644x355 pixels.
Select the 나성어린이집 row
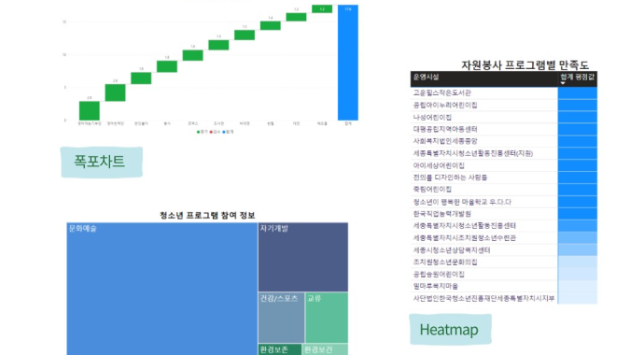[x=504, y=117]
